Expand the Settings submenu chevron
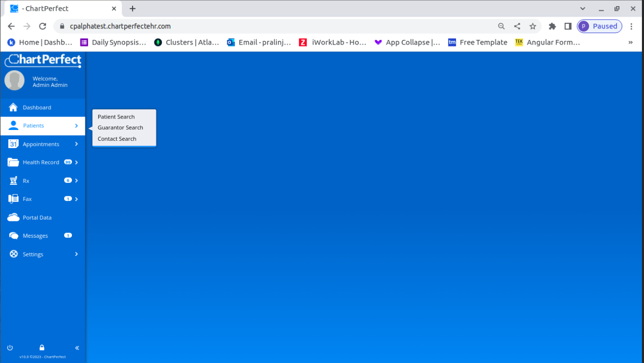This screenshot has width=644, height=363. coord(76,254)
